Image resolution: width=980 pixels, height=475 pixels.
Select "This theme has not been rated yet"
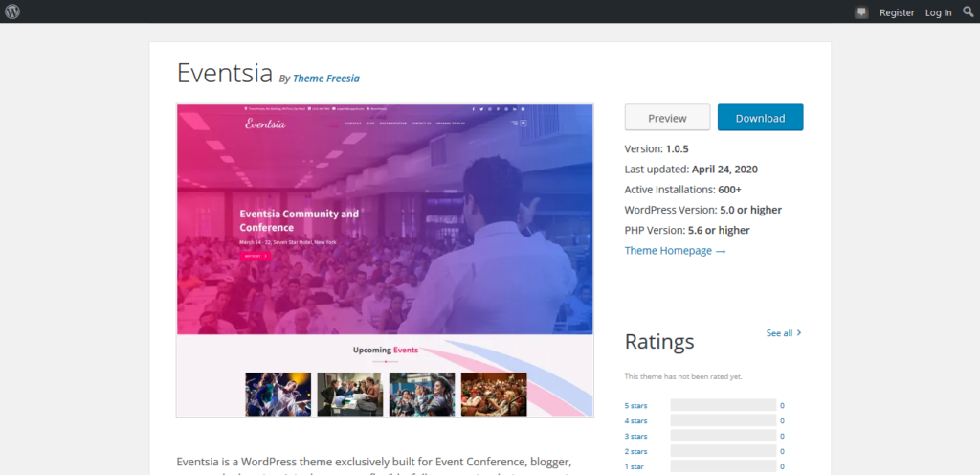tap(683, 377)
